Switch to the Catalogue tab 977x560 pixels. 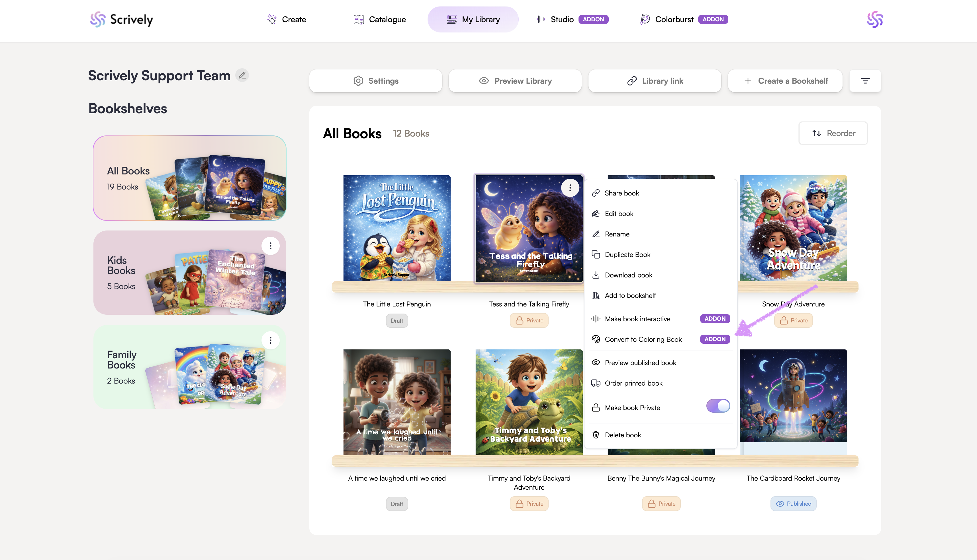379,19
